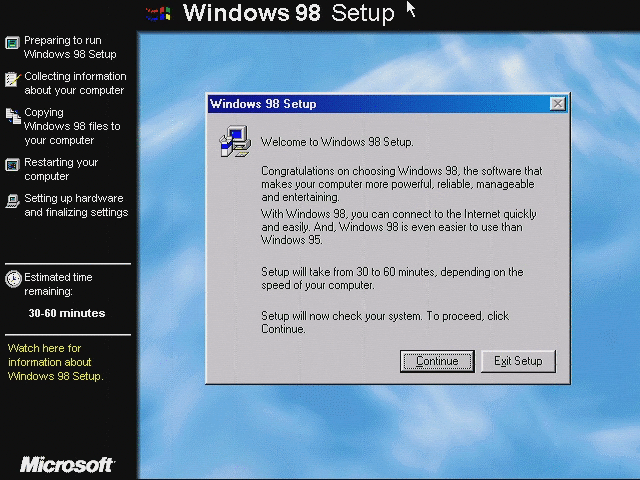Click "Setup will now check your system" text
Viewport: 640px width, 480px height.
point(385,322)
